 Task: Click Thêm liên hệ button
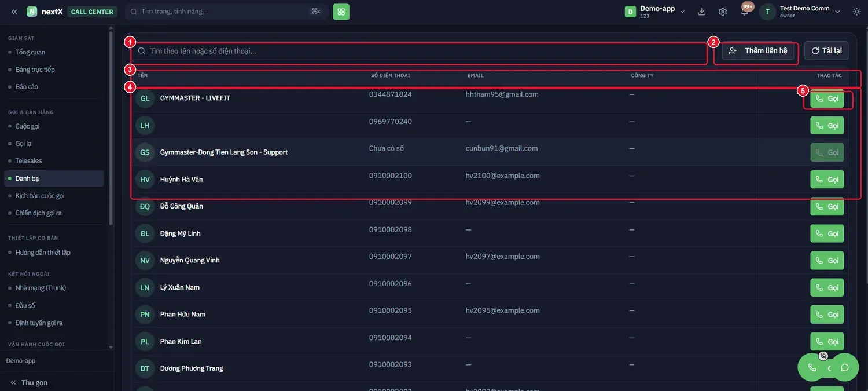pos(758,51)
